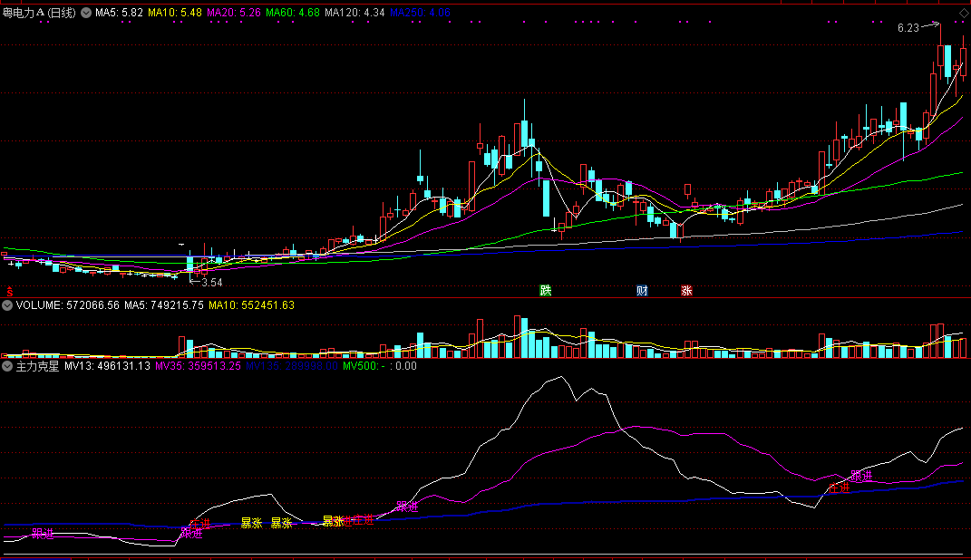The width and height of the screenshot is (971, 560).
Task: Click the yellow MA10: 5.48 label
Action: (x=175, y=13)
